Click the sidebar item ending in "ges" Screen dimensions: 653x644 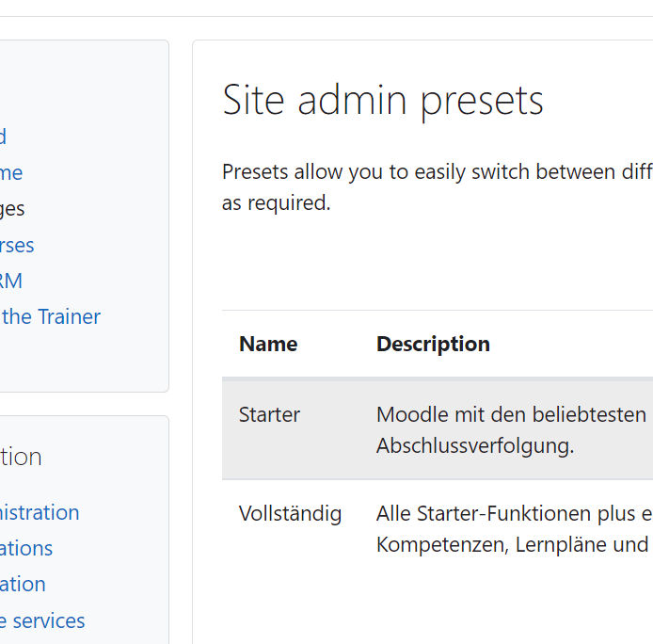12,209
